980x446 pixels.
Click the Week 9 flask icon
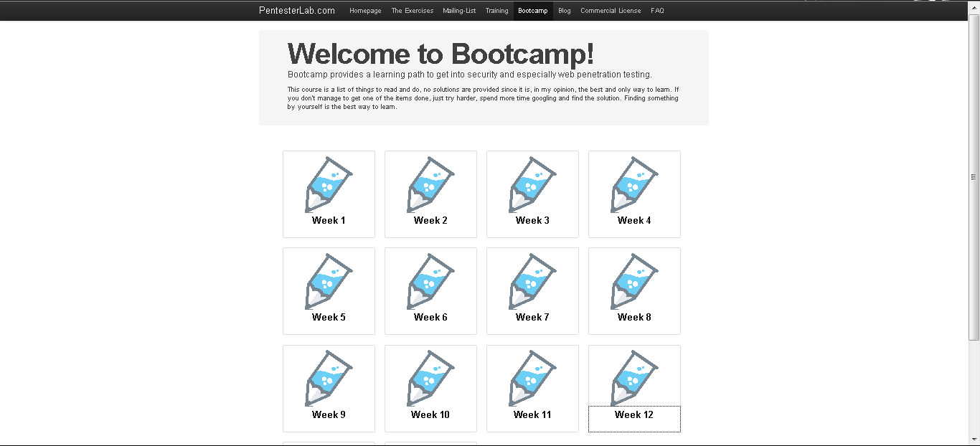329,379
